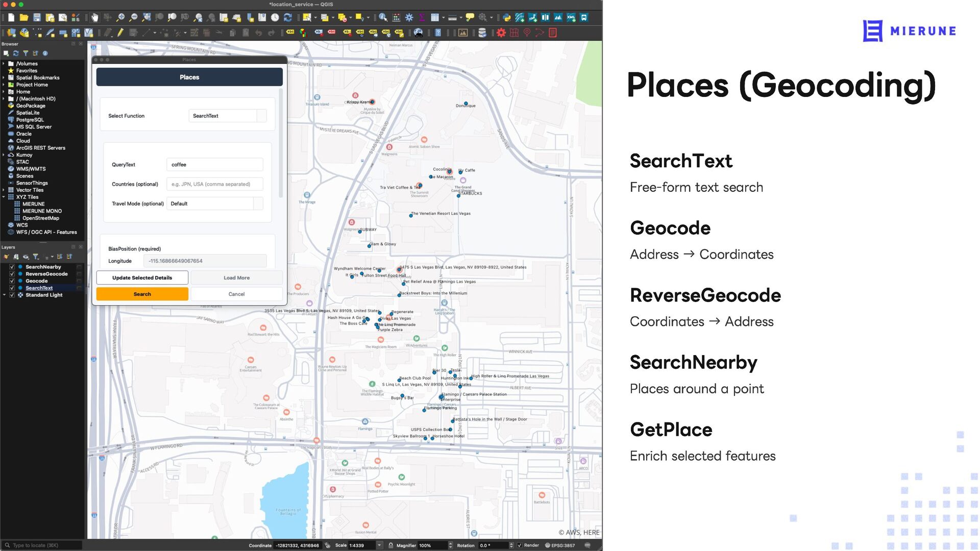Activate the Zoom Out magnifier tool
Viewport: 980px width, 551px height.
click(x=133, y=17)
